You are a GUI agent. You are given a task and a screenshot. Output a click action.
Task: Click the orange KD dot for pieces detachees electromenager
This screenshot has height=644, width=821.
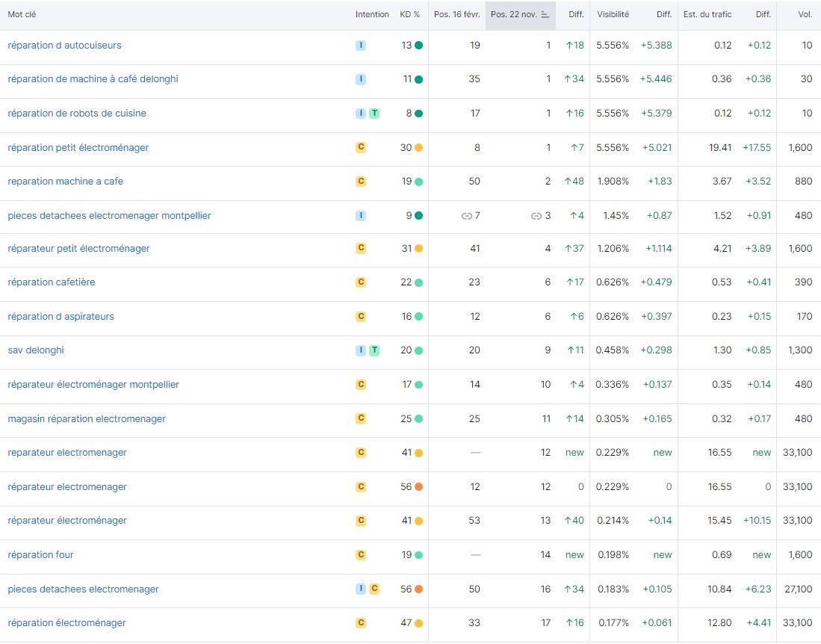[418, 589]
